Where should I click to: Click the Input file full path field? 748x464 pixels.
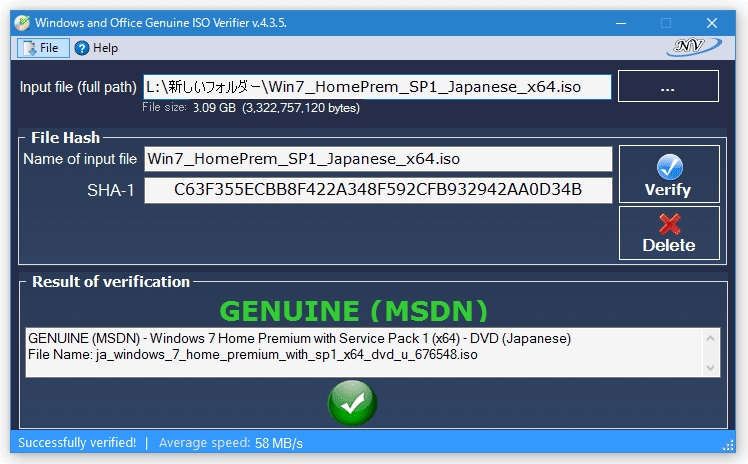[x=377, y=87]
